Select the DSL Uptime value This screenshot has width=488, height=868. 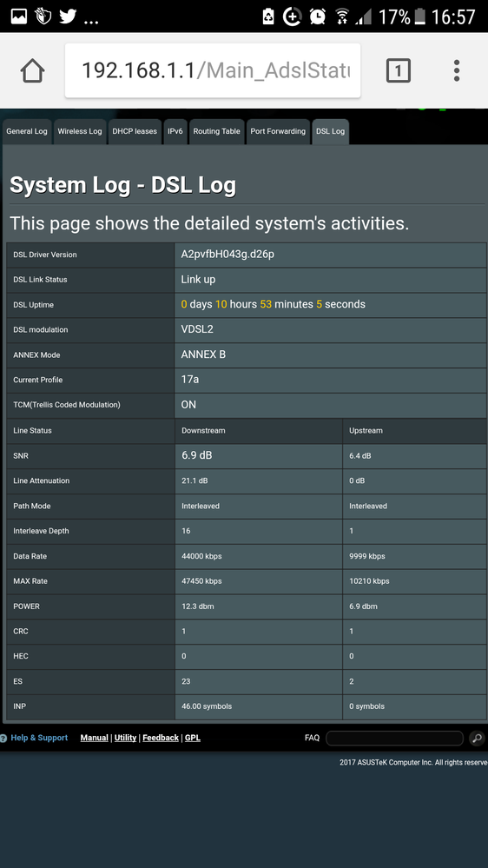pyautogui.click(x=274, y=304)
